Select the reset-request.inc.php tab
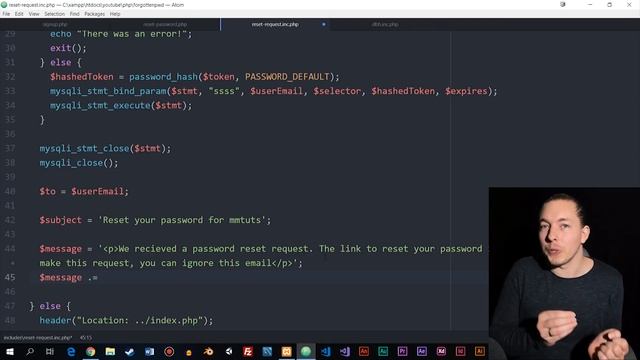Image resolution: width=640 pixels, height=360 pixels. (x=275, y=24)
